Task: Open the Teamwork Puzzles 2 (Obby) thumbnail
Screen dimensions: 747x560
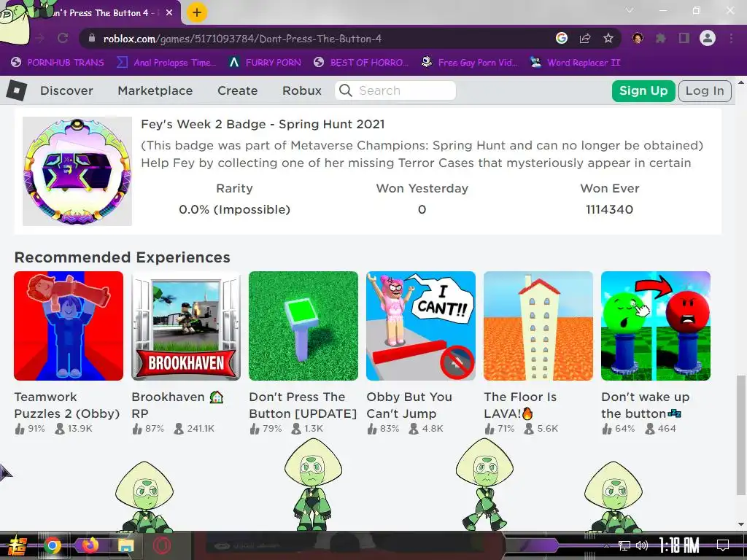Action: pos(69,326)
